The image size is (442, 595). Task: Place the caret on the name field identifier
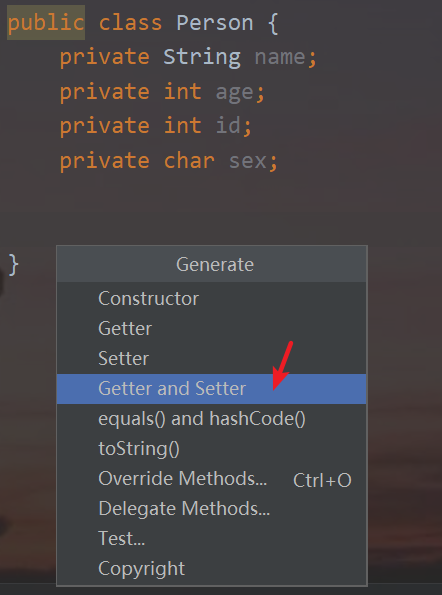[x=280, y=57]
